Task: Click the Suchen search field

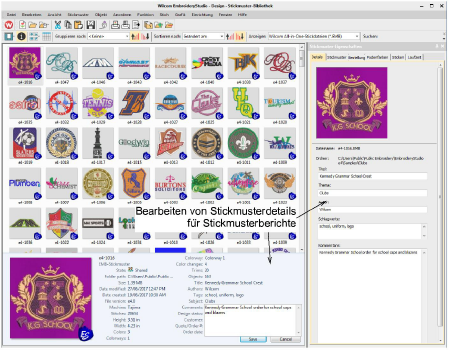Action: pyautogui.click(x=410, y=36)
